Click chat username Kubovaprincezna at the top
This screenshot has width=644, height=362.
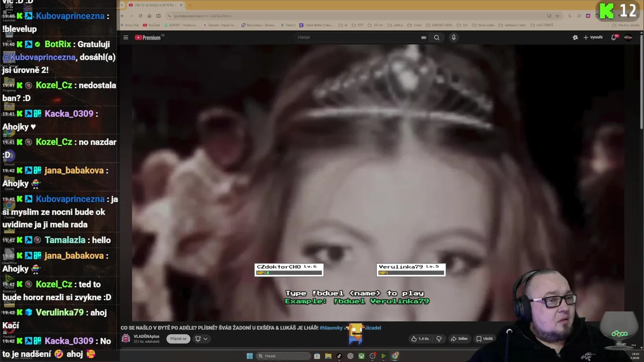pos(70,16)
